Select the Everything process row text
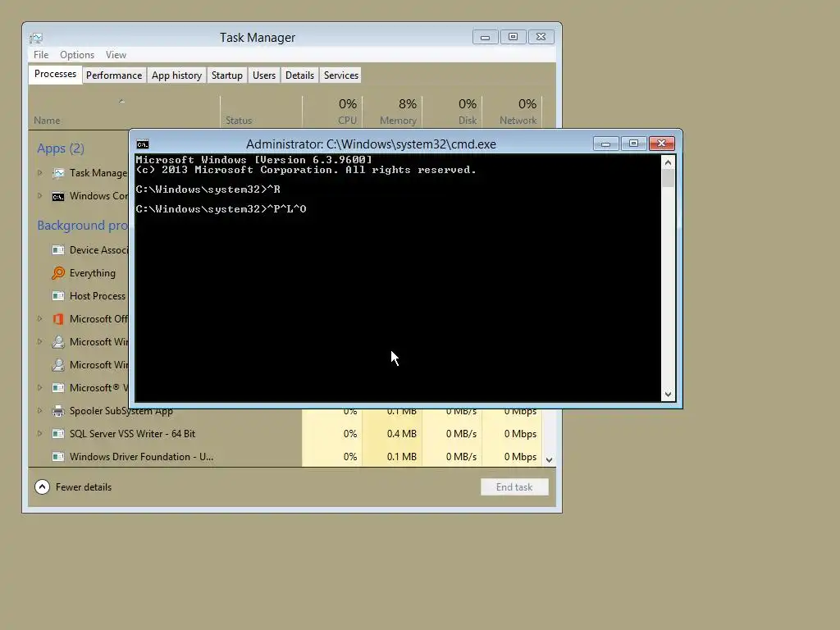The width and height of the screenshot is (840, 630). click(x=92, y=273)
